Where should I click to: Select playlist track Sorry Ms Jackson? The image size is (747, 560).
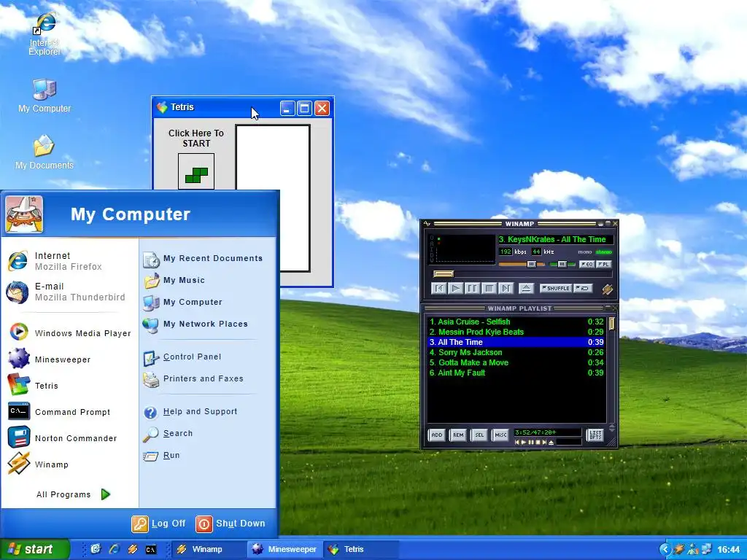click(x=516, y=352)
